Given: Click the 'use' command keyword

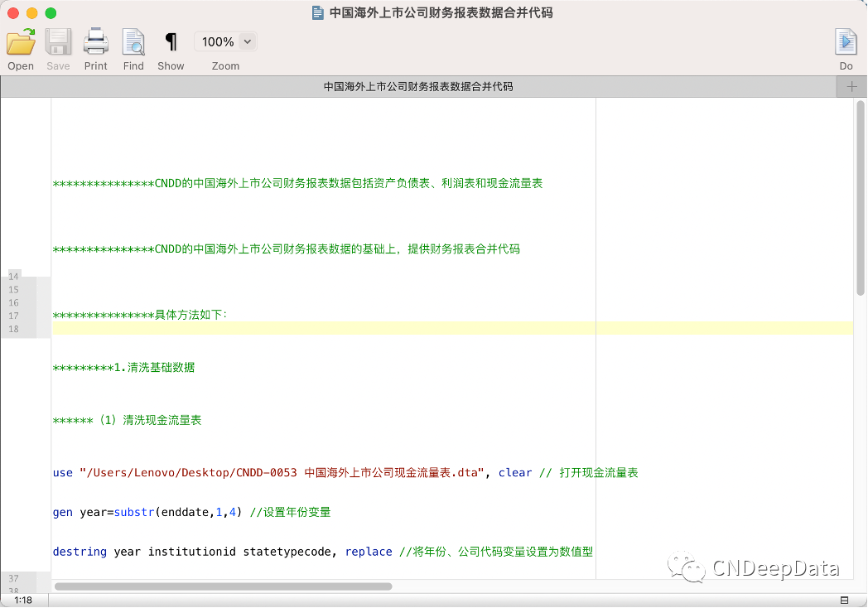Looking at the screenshot, I should (x=63, y=473).
